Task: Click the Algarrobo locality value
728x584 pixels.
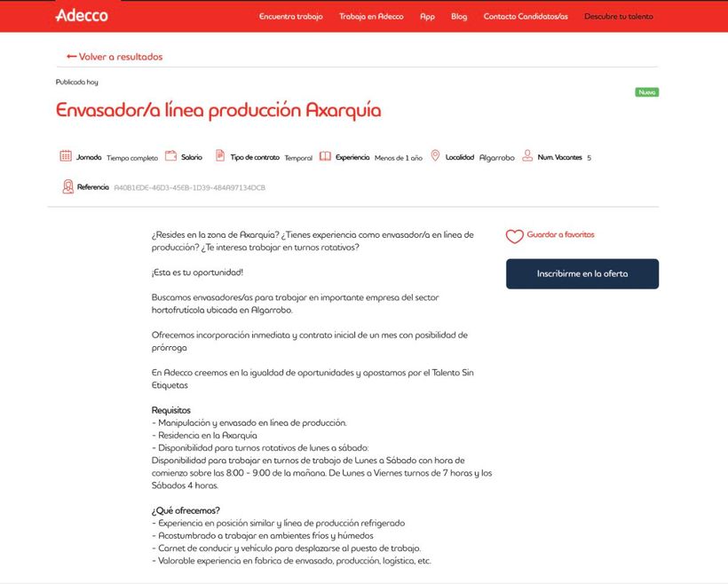Action: pyautogui.click(x=497, y=158)
